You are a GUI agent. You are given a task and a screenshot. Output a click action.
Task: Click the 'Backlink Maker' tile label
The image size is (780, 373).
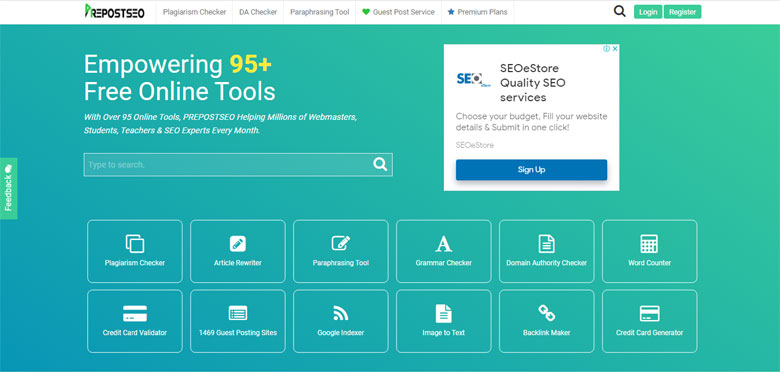[547, 333]
